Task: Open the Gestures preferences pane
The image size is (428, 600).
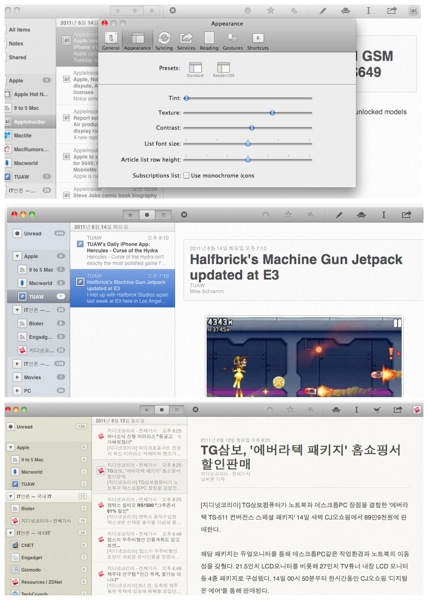Action: 233,41
